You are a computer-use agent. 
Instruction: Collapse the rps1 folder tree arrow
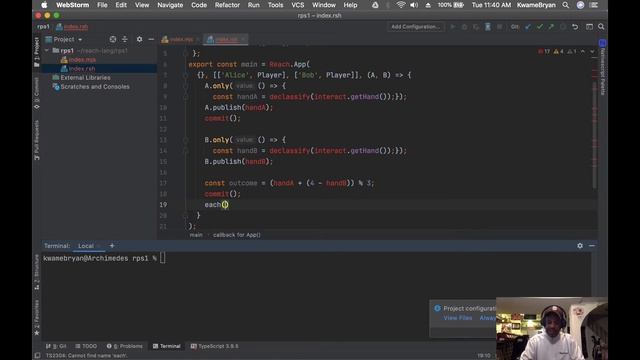[x=47, y=51]
